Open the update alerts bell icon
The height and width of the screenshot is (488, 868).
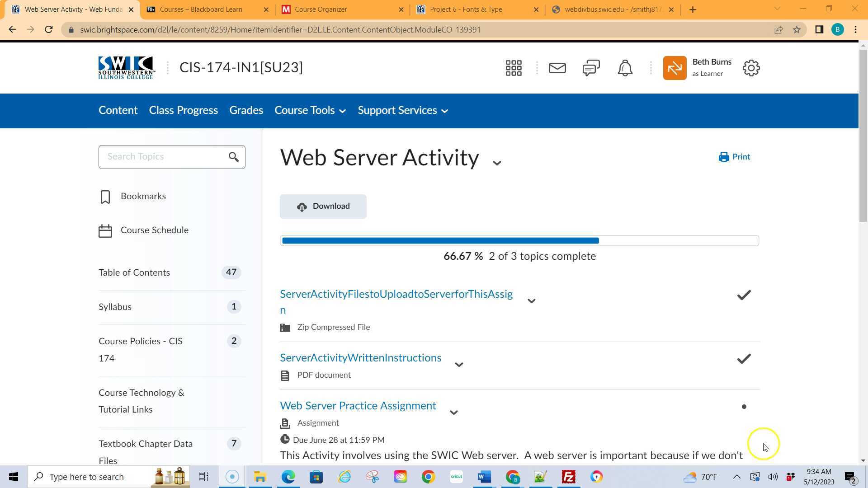click(x=625, y=68)
